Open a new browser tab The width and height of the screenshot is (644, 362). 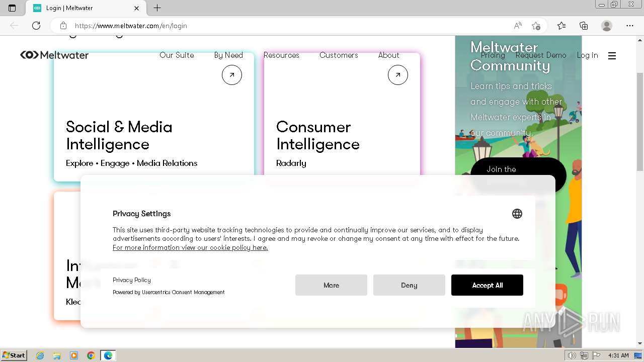click(157, 8)
